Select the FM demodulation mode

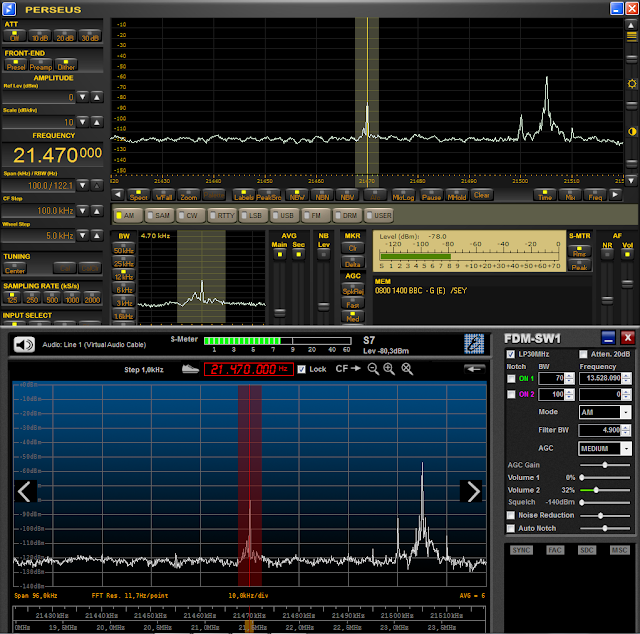pyautogui.click(x=315, y=215)
